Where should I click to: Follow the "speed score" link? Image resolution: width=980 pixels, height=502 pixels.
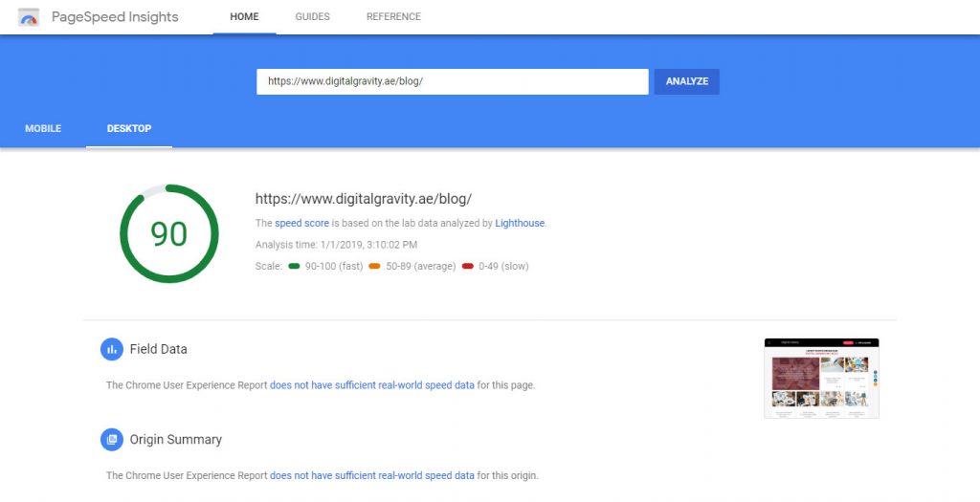click(301, 223)
